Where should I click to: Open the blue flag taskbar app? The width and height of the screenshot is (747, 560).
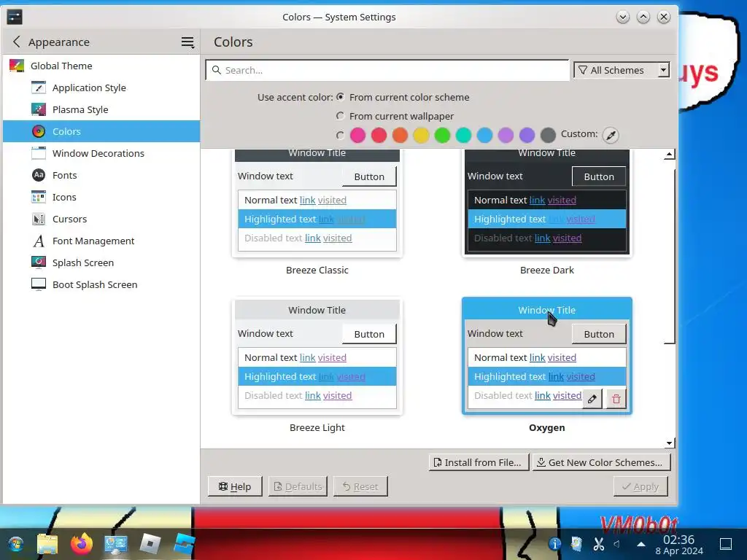pyautogui.click(x=185, y=544)
